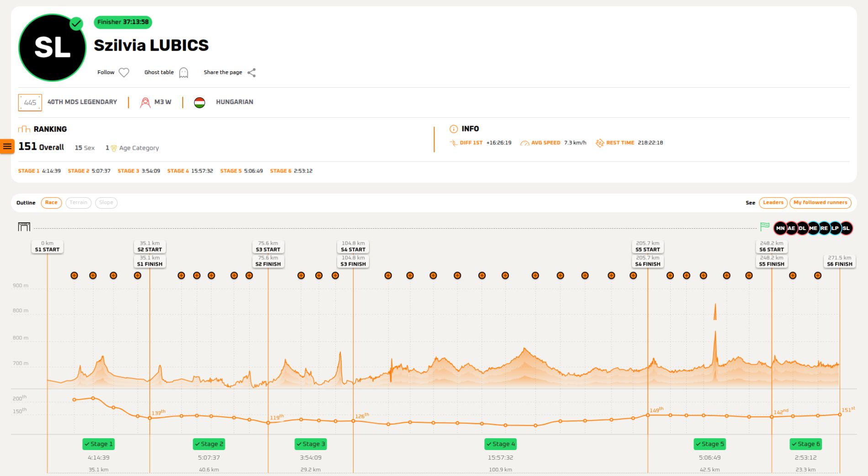
Task: Toggle the Terrain view option
Action: click(x=78, y=203)
